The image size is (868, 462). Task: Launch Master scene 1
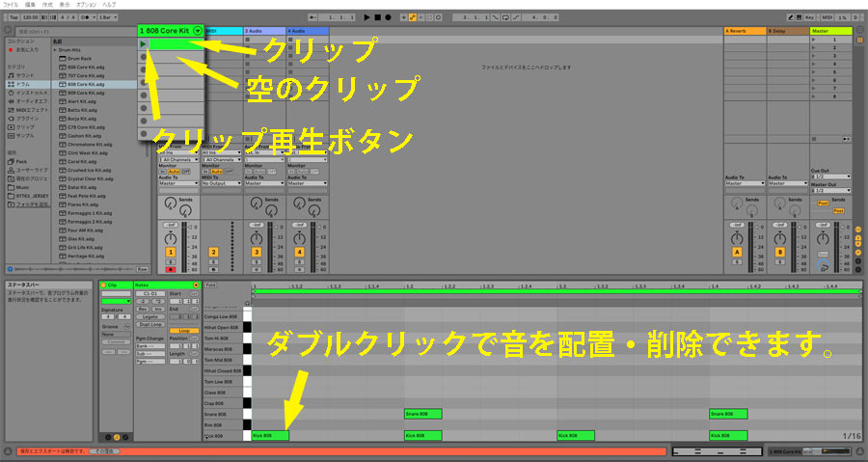(x=814, y=40)
